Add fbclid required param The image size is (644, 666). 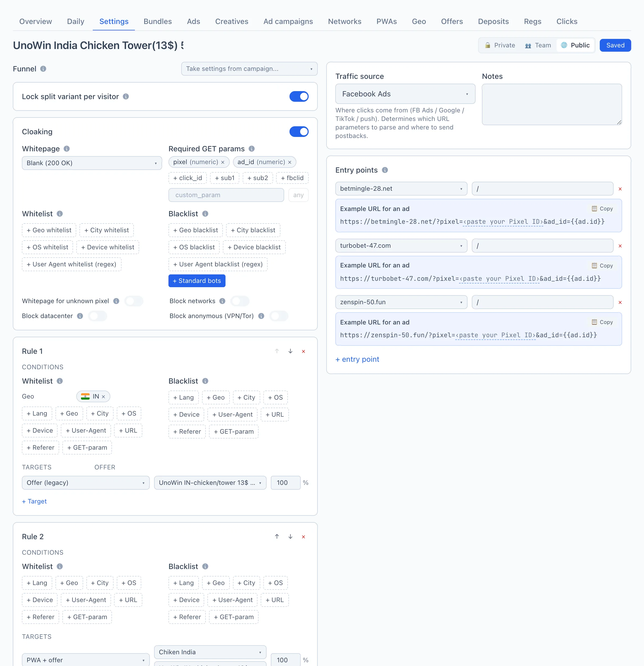(292, 178)
